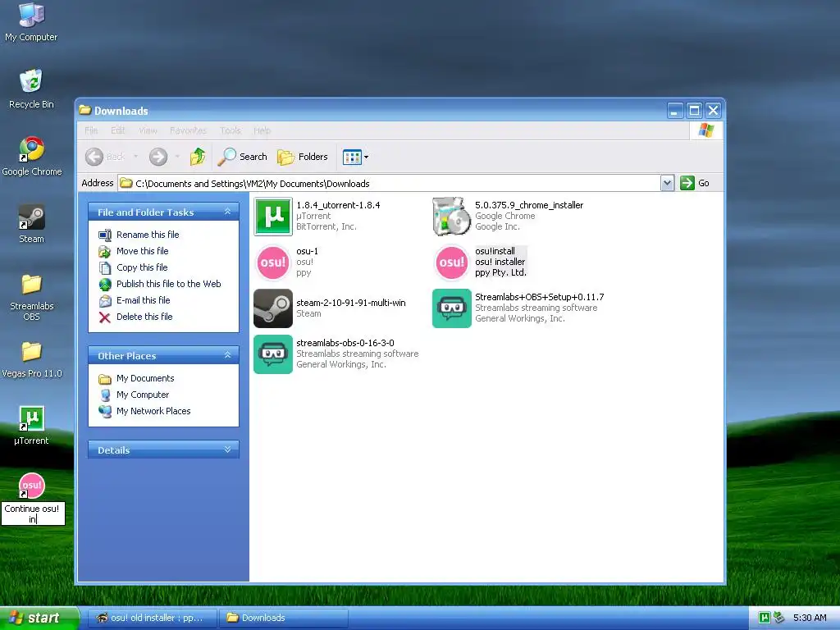The width and height of the screenshot is (840, 630).
Task: Select the 5.0.375.9_chrome_installer file icon
Action: [x=452, y=217]
